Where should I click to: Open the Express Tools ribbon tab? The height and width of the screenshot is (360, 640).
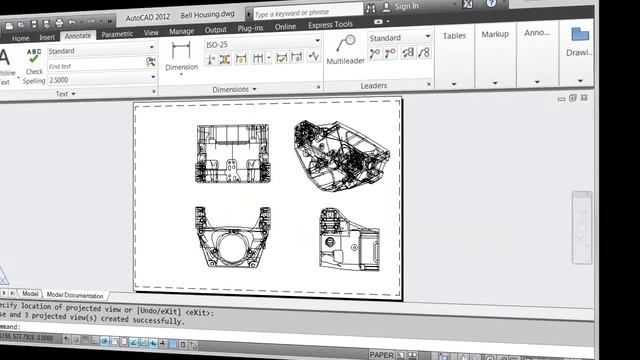(330, 25)
